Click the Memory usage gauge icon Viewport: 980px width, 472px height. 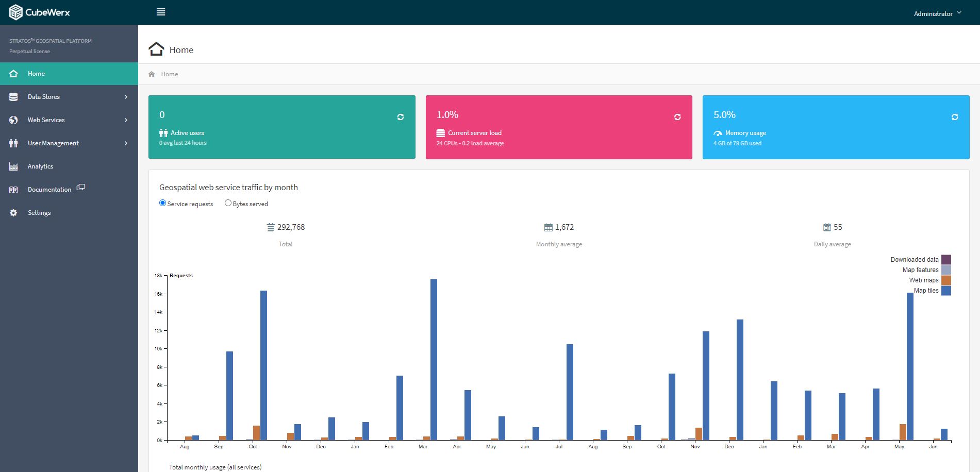[718, 133]
